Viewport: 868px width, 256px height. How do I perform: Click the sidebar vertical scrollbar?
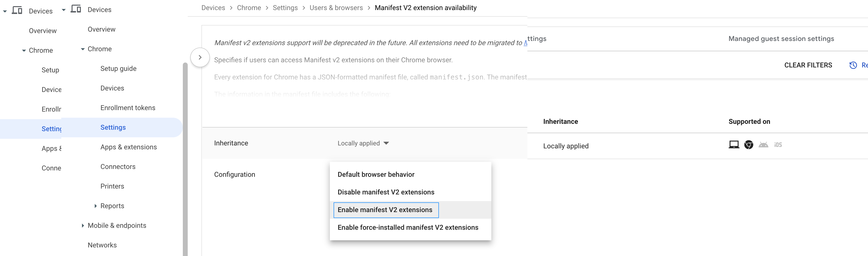tap(185, 158)
